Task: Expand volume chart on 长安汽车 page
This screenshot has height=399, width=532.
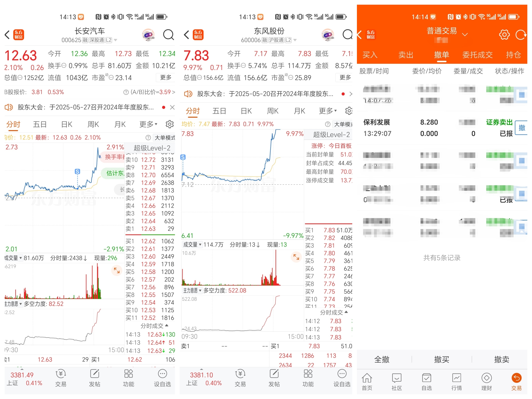Action: click(x=117, y=270)
